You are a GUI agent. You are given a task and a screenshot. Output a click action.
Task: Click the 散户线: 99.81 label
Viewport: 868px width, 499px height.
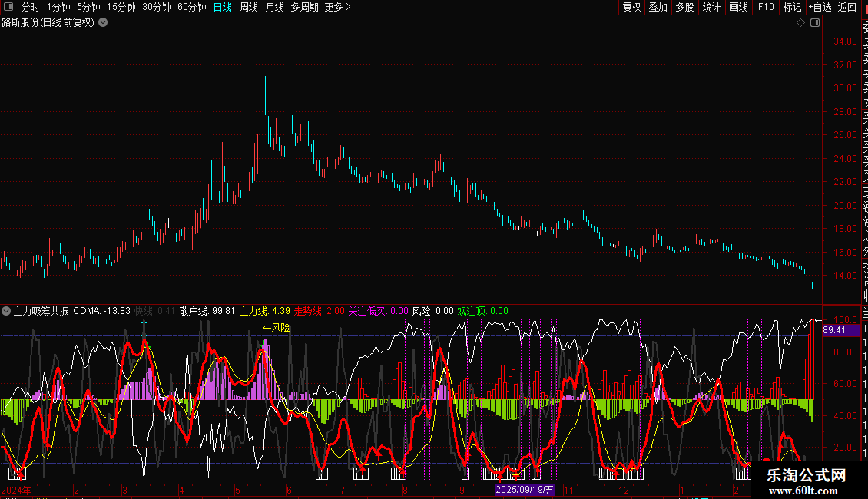(207, 311)
